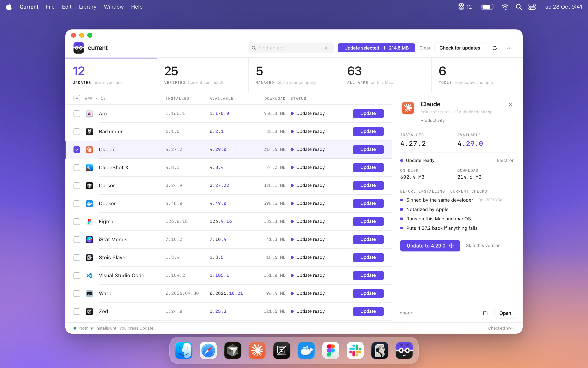Switch to the 12 Updates tab
Image resolution: width=588 pixels, height=368 pixels.
(111, 75)
